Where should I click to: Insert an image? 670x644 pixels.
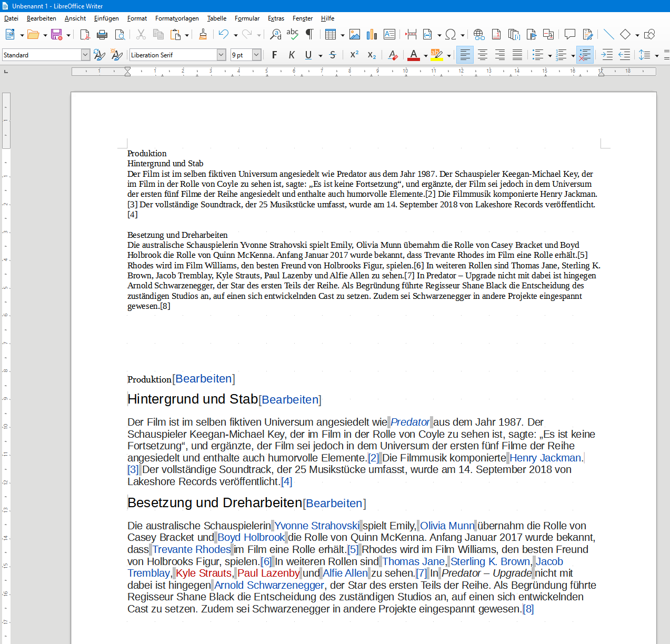pos(355,35)
